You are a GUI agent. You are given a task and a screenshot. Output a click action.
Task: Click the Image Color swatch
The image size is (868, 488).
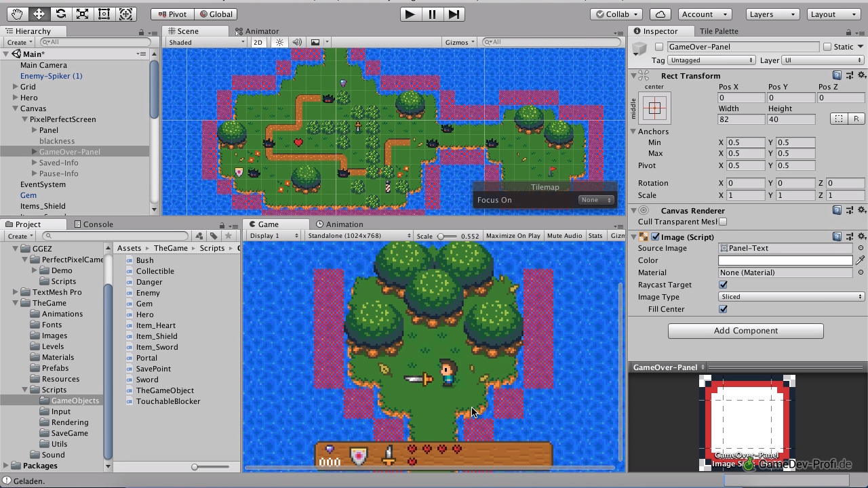(785, 260)
